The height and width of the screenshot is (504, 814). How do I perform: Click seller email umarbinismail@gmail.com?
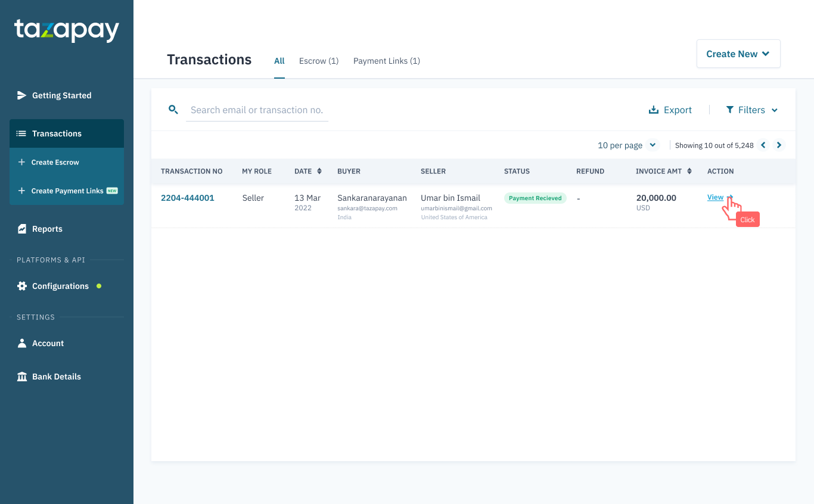(456, 209)
